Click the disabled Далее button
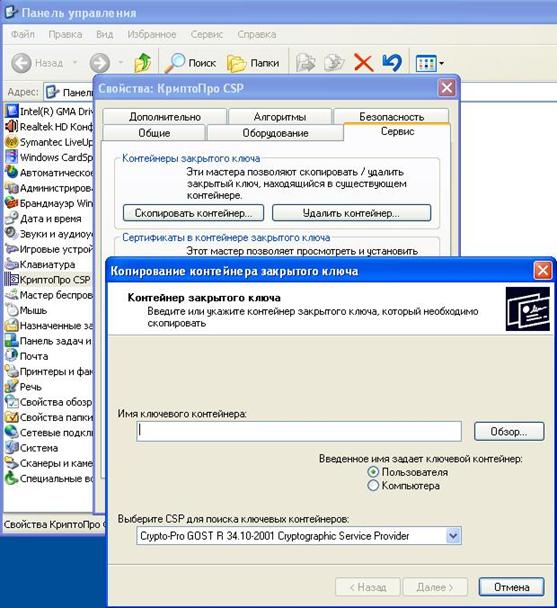557x608 pixels. 435,587
